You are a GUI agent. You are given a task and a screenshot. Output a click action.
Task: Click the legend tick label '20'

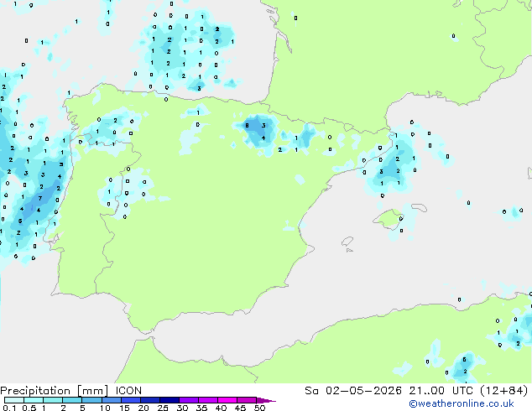point(143,408)
